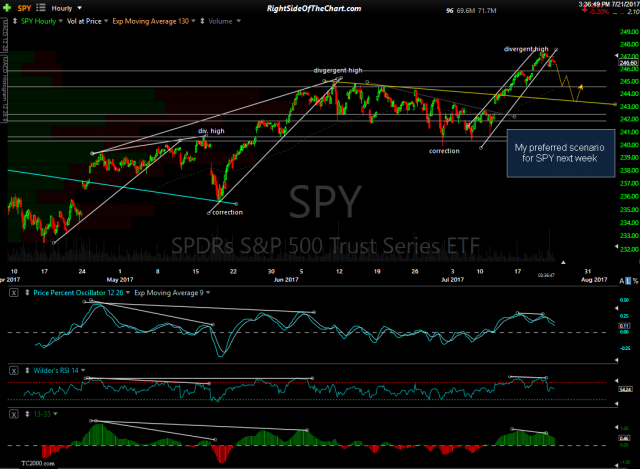Close the Wilder's RSI 14 pane
This screenshot has height=469, width=640.
coord(13,371)
